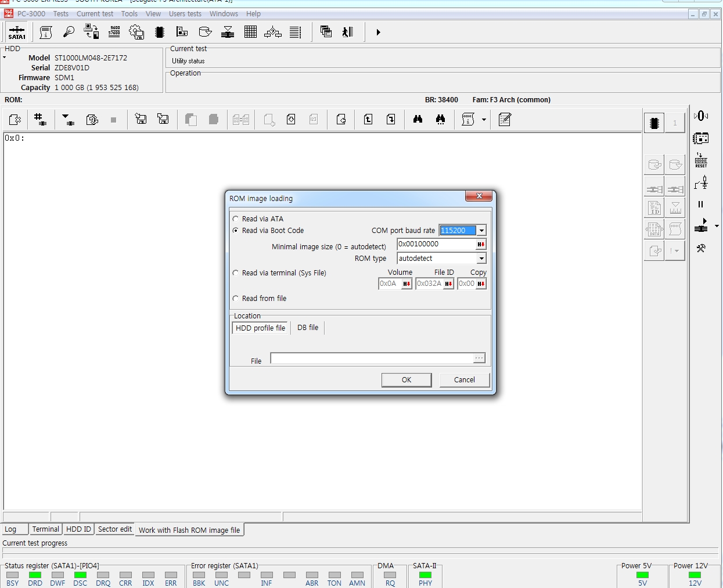Click the grid table icon in top toolbar
723x588 pixels.
pos(250,32)
